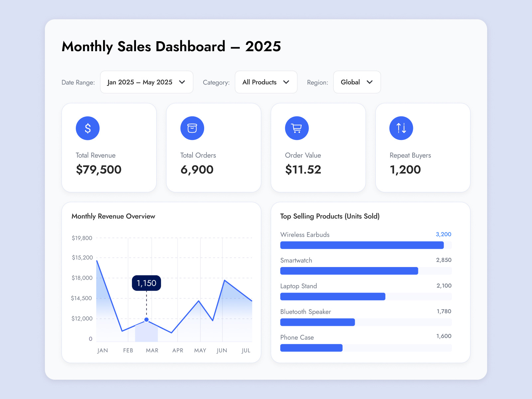Viewport: 532px width, 399px height.
Task: Open the All Products category dropdown
Action: (x=266, y=82)
